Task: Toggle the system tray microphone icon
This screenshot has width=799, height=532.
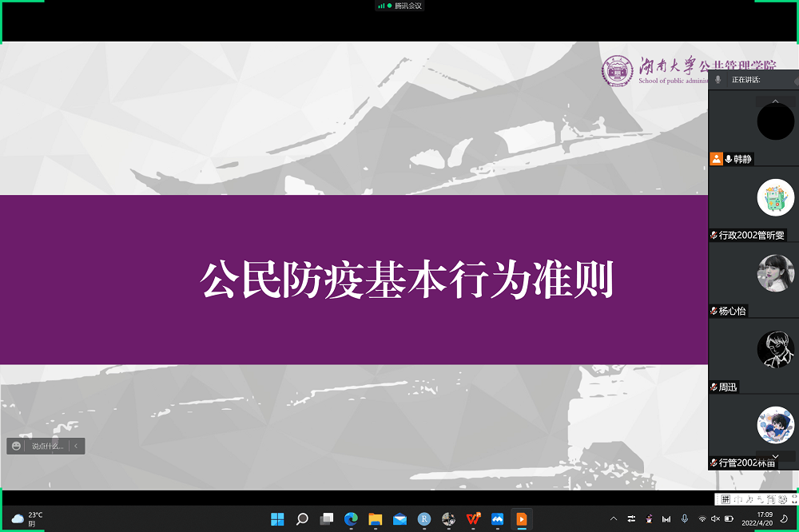Action: coord(684,519)
